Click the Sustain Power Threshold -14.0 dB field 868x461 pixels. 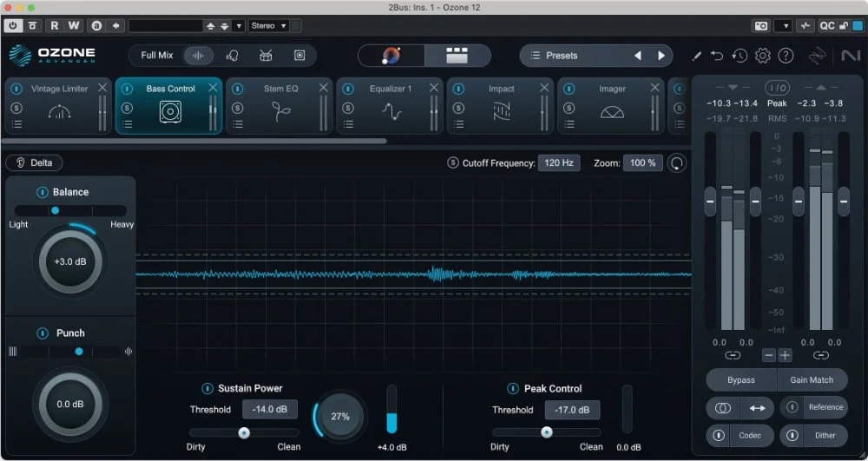(x=270, y=410)
